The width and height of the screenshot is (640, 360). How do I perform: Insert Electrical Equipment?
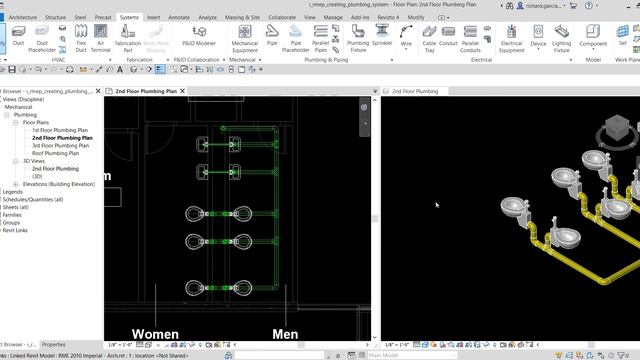(511, 39)
